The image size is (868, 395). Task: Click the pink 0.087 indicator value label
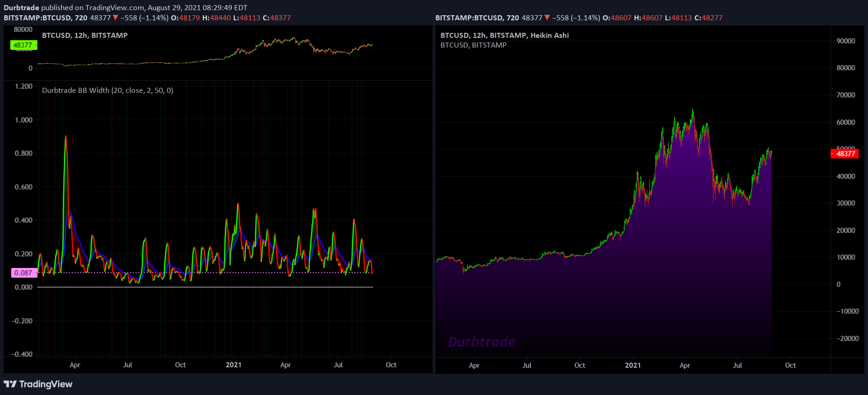pyautogui.click(x=24, y=273)
